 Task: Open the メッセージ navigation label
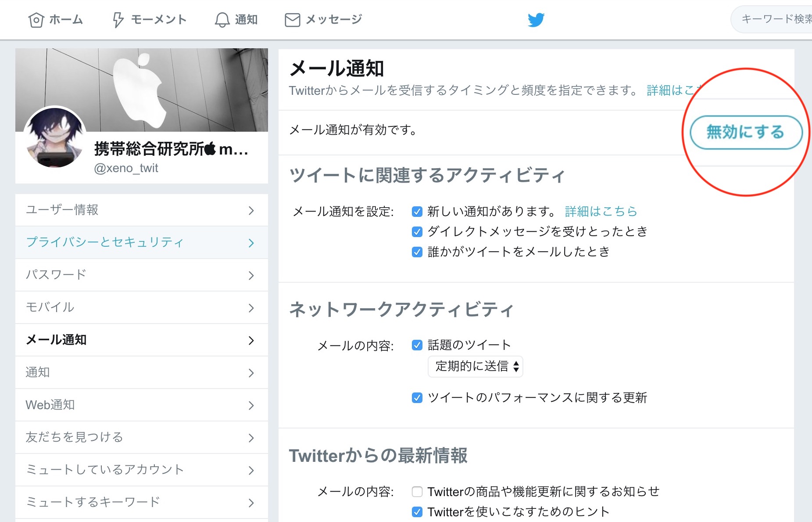point(334,19)
